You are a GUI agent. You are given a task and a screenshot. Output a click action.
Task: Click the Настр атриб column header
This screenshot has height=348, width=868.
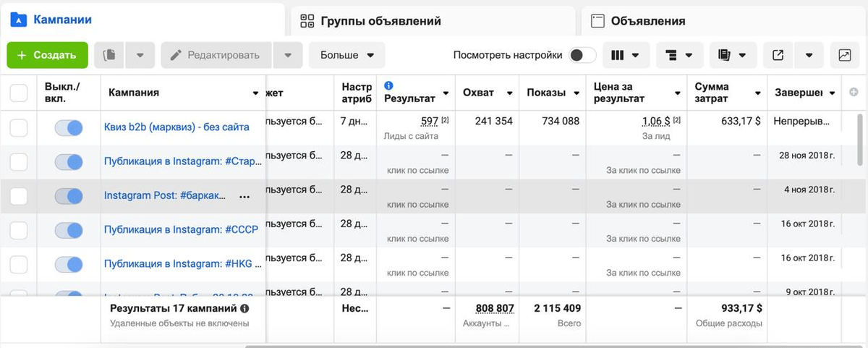[357, 93]
